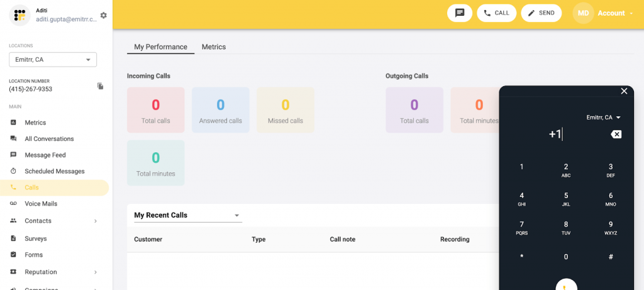Screen dimensions: 644x290
Task: Select the My Performance tab
Action: (x=160, y=47)
